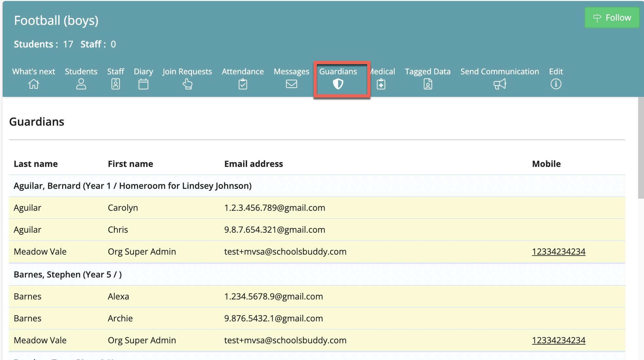This screenshot has height=360, width=644.
Task: Select the Guardians shield icon
Action: click(x=338, y=84)
